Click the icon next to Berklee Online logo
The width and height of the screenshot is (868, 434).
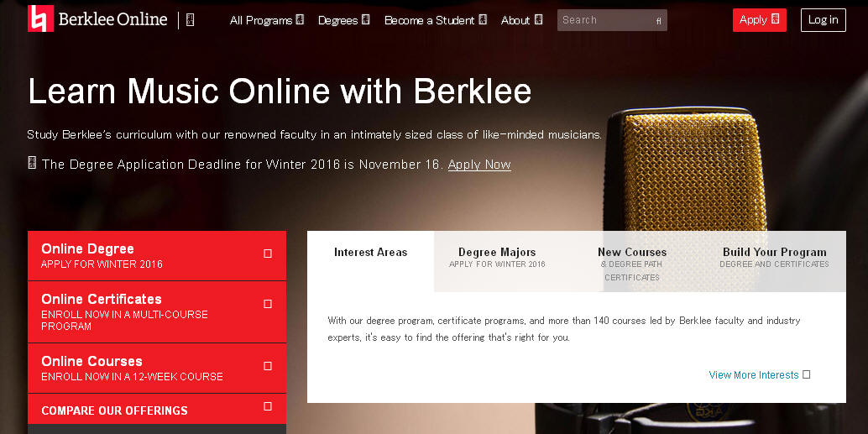[190, 20]
